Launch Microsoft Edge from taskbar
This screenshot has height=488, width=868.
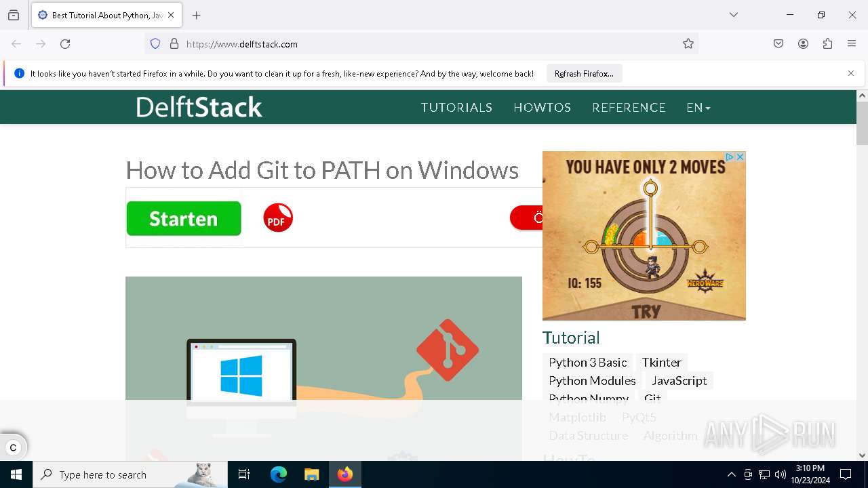(279, 474)
